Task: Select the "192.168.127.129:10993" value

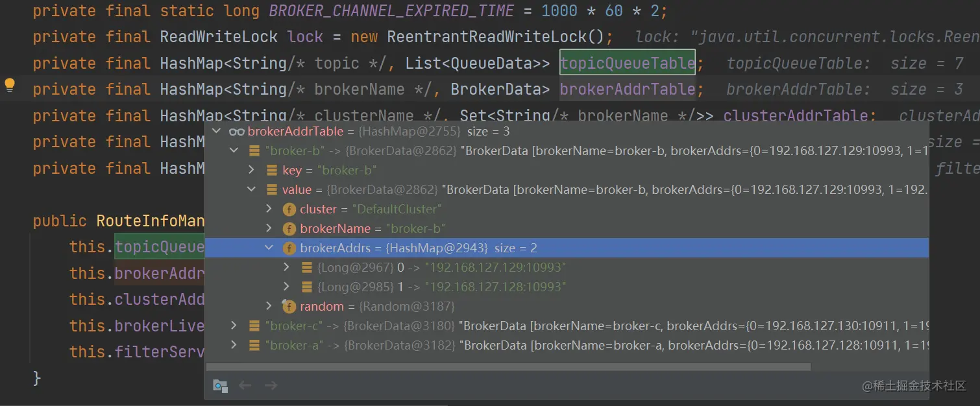Action: [496, 268]
